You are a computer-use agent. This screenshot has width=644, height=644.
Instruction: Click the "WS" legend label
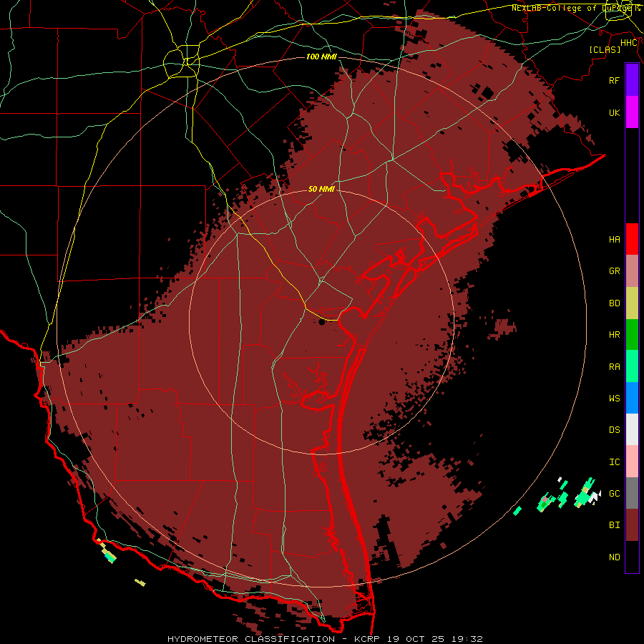(614, 399)
